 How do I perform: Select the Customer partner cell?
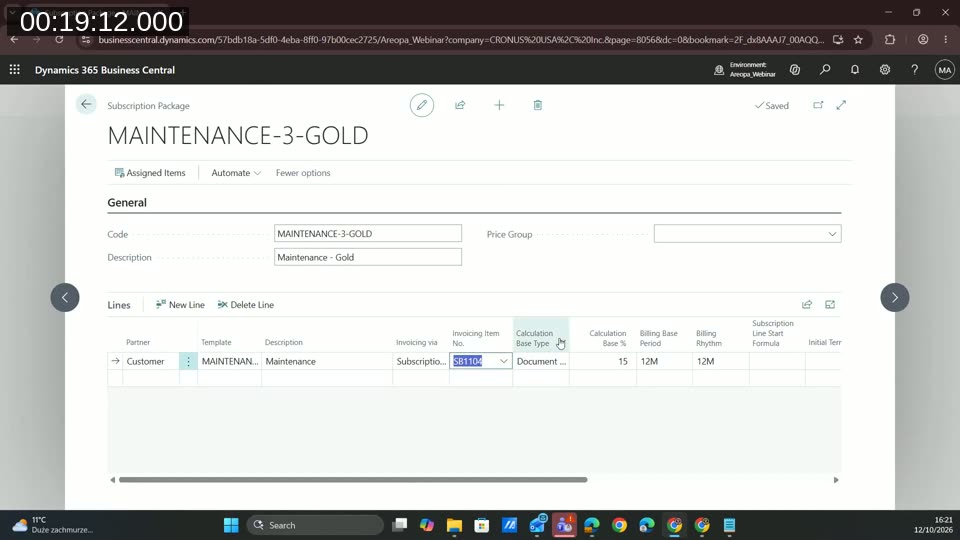tap(151, 361)
